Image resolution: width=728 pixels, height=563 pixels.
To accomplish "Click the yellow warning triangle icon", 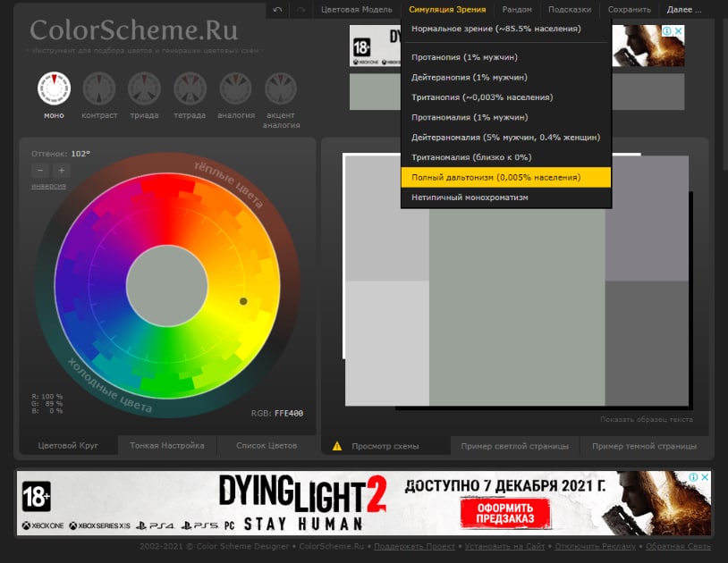I will click(x=337, y=446).
